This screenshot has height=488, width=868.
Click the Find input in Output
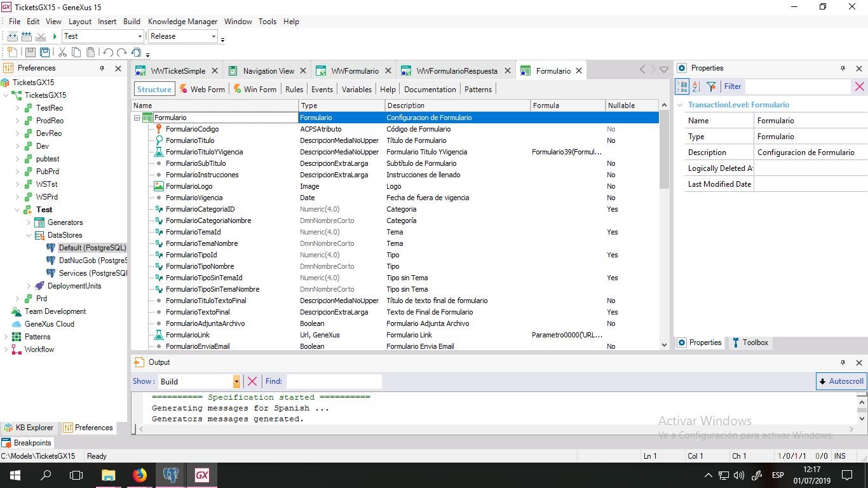point(334,381)
